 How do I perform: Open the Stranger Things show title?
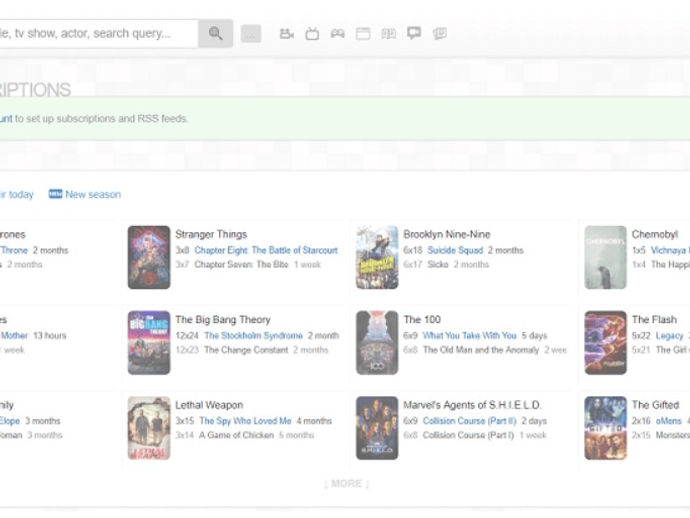click(211, 235)
